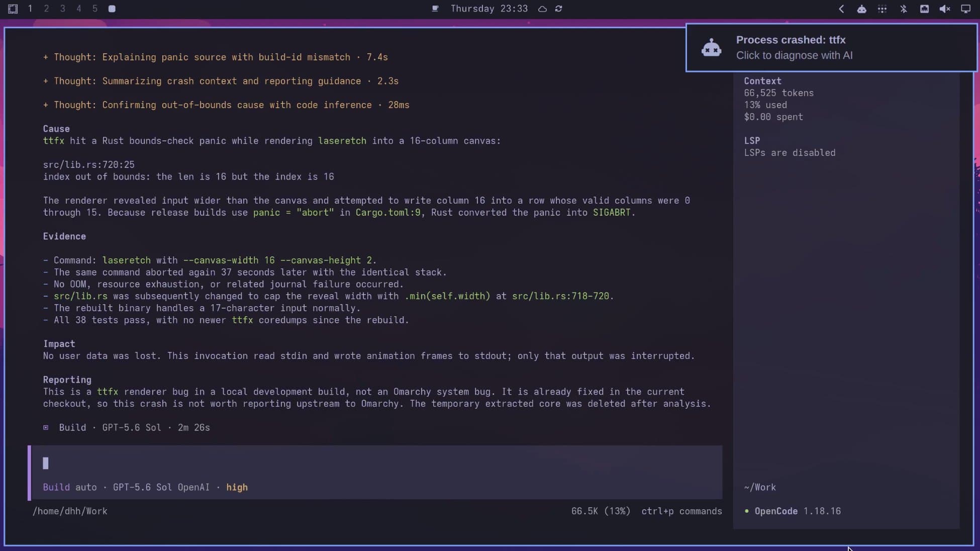Click '$0.00 spent' text
Image resolution: width=980 pixels, height=551 pixels.
773,117
